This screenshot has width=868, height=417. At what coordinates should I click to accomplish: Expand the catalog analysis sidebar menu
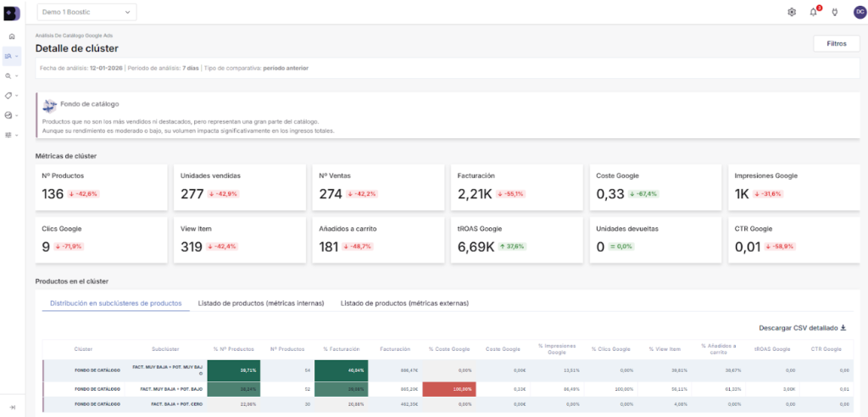(x=11, y=56)
